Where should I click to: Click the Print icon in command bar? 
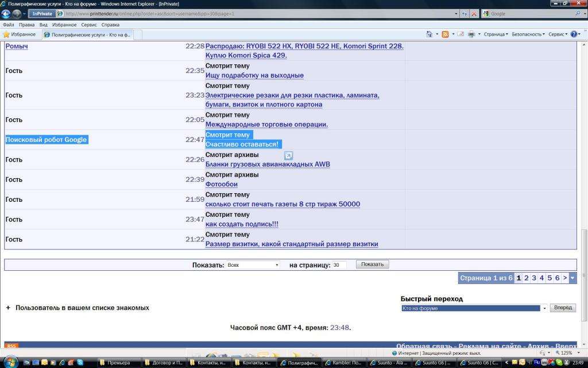coord(471,34)
